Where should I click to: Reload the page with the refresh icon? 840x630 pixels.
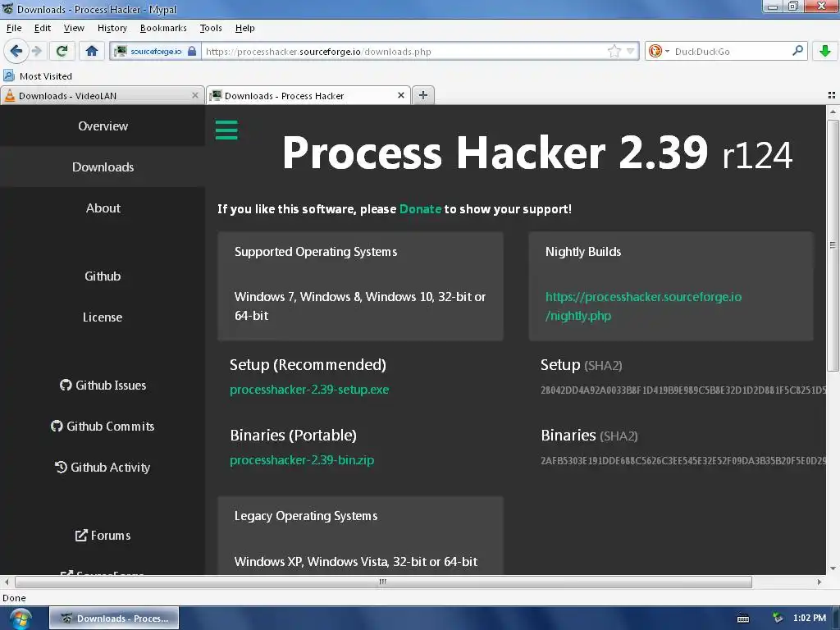(62, 51)
